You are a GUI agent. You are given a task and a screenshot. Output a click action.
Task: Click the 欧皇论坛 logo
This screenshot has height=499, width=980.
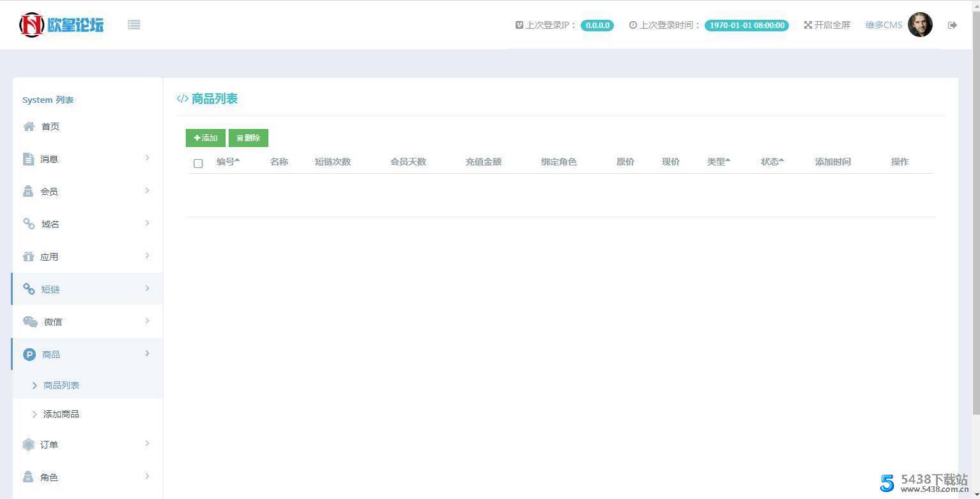point(61,24)
